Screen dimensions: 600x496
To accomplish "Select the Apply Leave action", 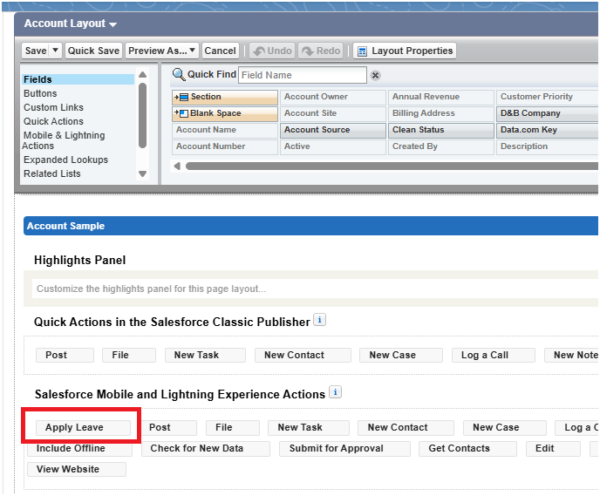I will click(x=83, y=428).
